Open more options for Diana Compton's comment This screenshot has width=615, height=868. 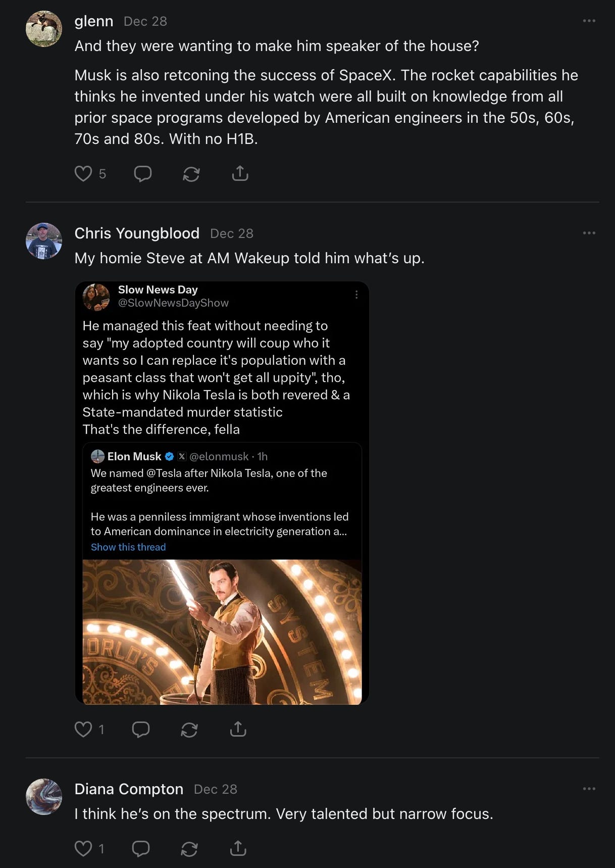(x=589, y=789)
